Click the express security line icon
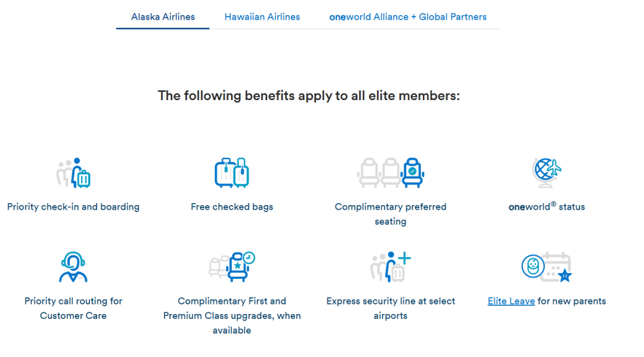Screen dimensions: 644x357 (x=391, y=266)
